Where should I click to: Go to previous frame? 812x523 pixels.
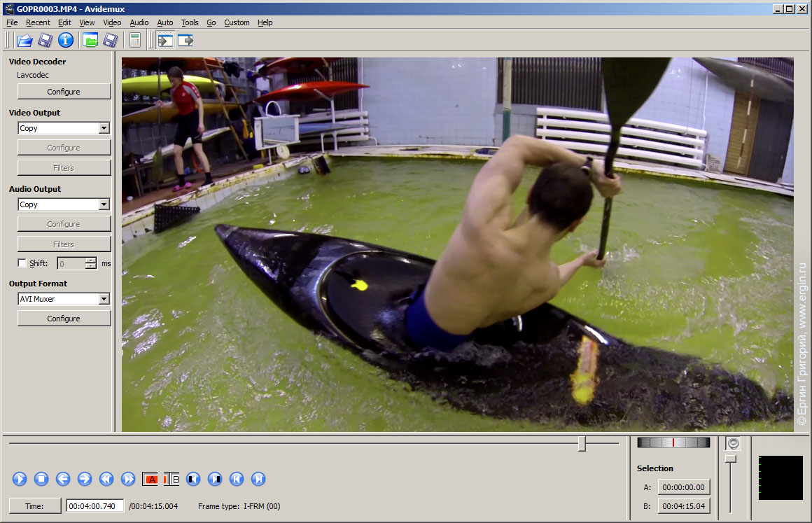click(63, 479)
